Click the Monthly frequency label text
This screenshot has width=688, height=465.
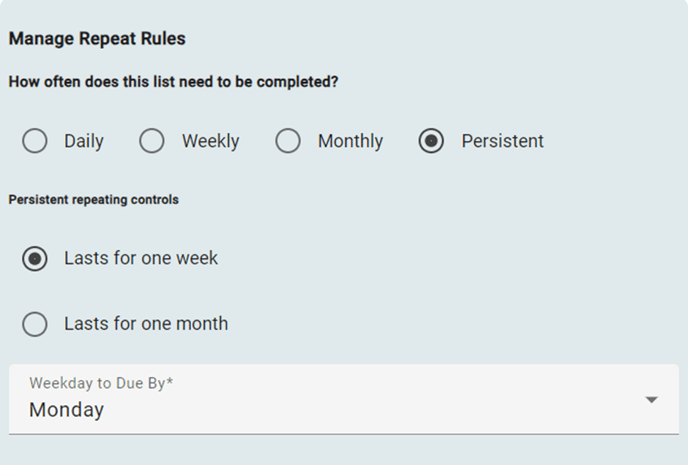coord(350,141)
